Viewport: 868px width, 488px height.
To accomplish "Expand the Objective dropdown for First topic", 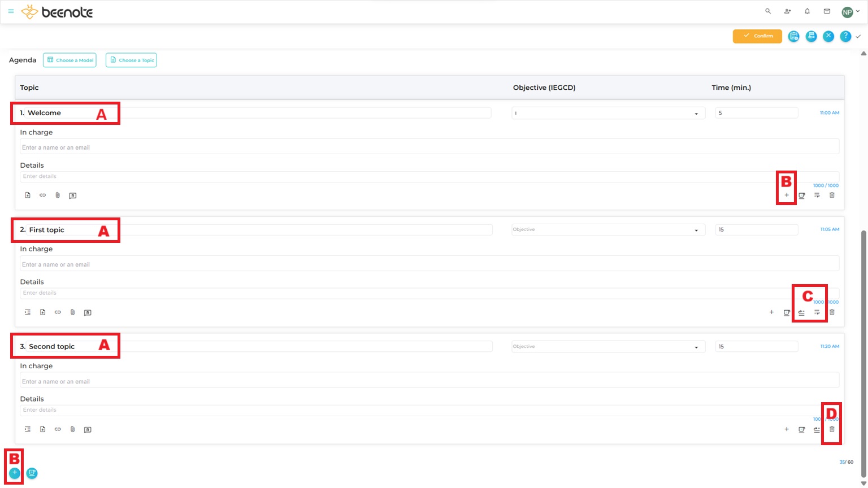I will click(x=608, y=230).
